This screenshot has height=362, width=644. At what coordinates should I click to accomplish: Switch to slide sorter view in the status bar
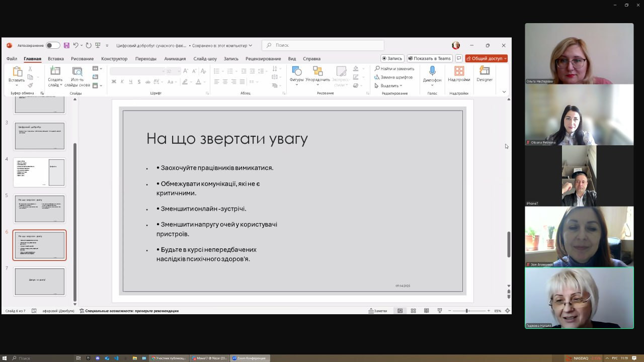click(x=413, y=311)
